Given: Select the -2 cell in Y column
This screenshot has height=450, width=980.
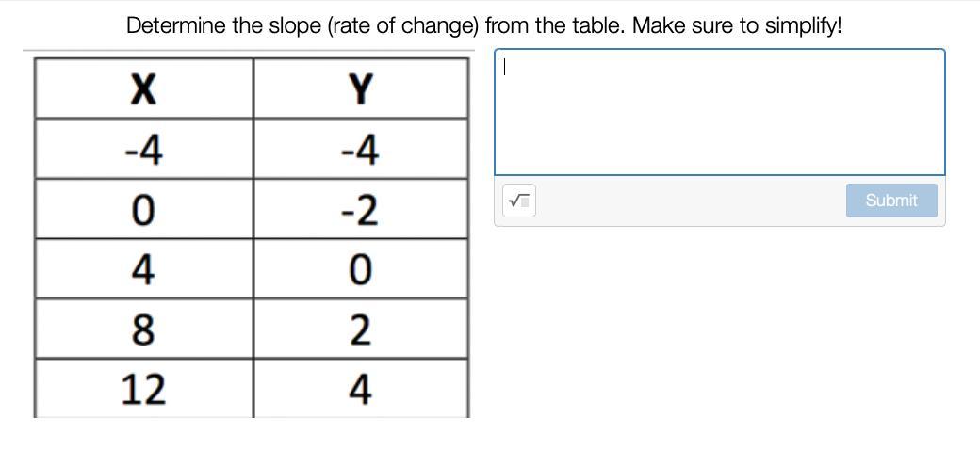Looking at the screenshot, I should click(x=360, y=209).
